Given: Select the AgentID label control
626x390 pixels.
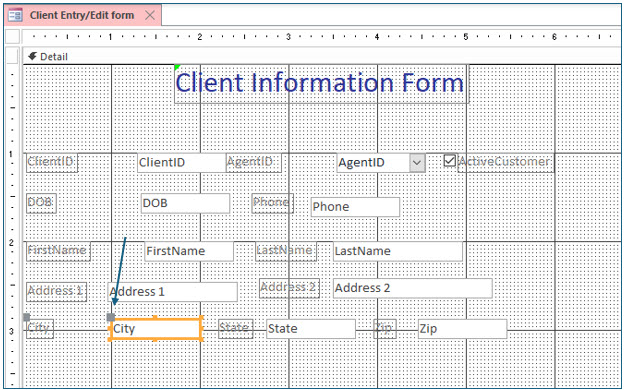Looking at the screenshot, I should [254, 162].
